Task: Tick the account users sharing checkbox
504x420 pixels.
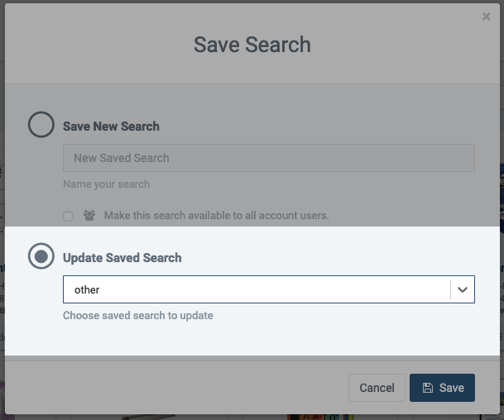Action: coord(68,216)
